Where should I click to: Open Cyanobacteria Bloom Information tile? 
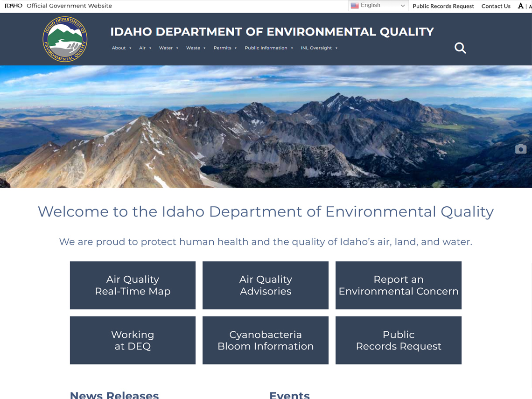click(x=265, y=340)
